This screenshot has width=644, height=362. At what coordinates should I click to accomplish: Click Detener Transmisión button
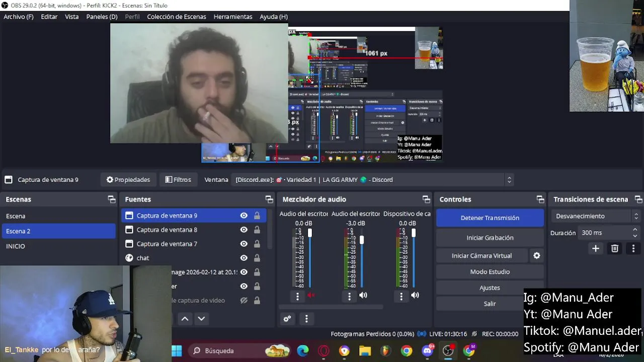pos(490,218)
